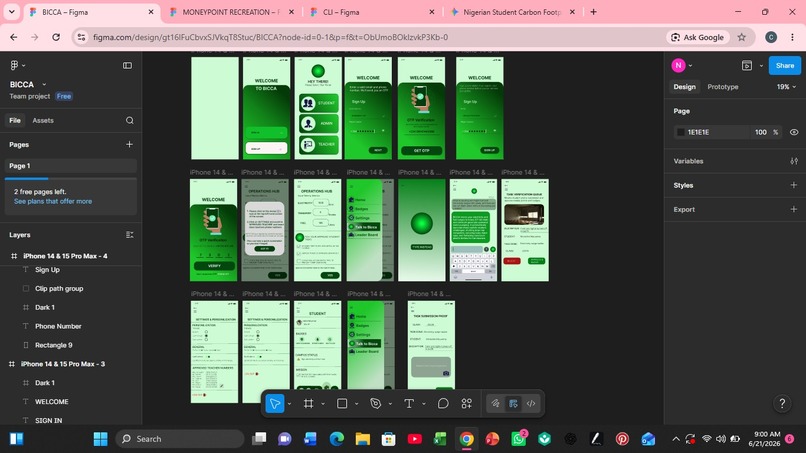Image resolution: width=806 pixels, height=453 pixels.
Task: Collapse all layers icon in Layers header
Action: 130,235
